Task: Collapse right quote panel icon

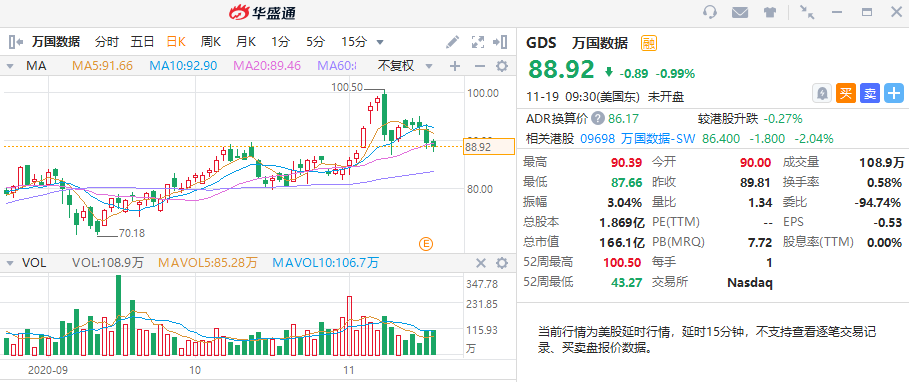Action: [500, 42]
